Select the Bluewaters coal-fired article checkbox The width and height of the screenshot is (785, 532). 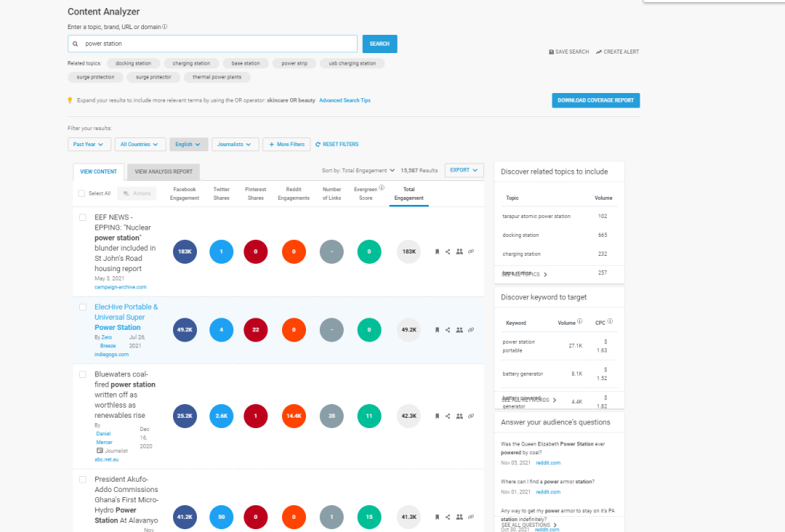tap(83, 374)
